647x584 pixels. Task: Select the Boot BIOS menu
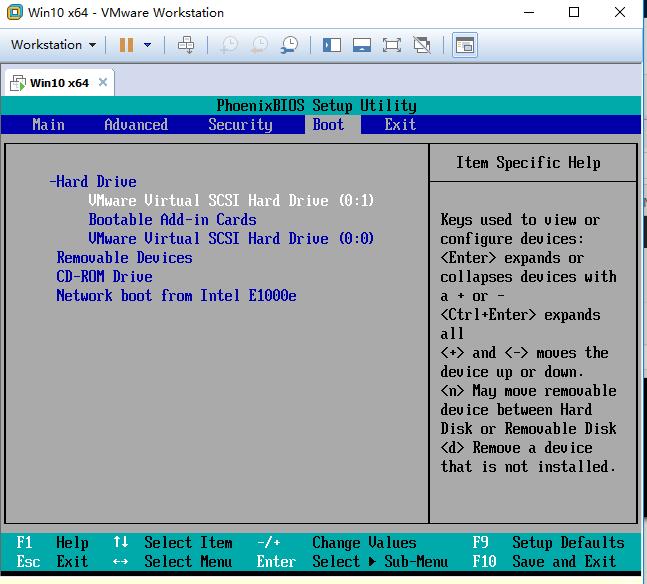(328, 124)
